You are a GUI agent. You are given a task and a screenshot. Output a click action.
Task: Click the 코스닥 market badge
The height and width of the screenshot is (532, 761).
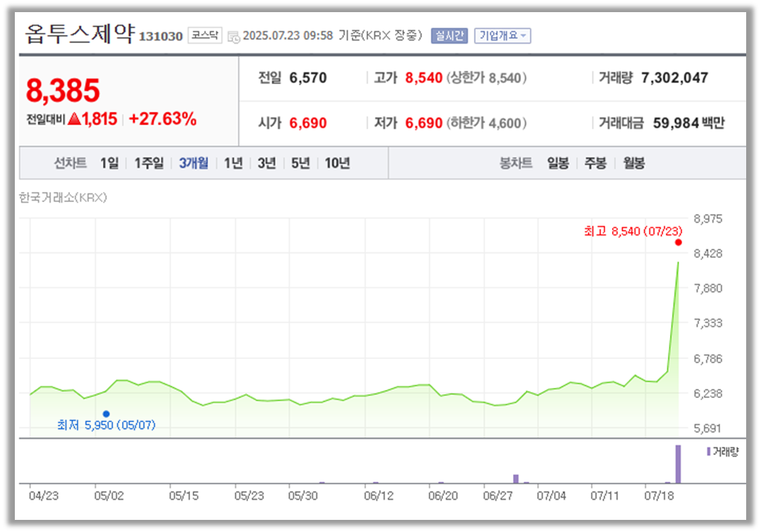point(204,36)
